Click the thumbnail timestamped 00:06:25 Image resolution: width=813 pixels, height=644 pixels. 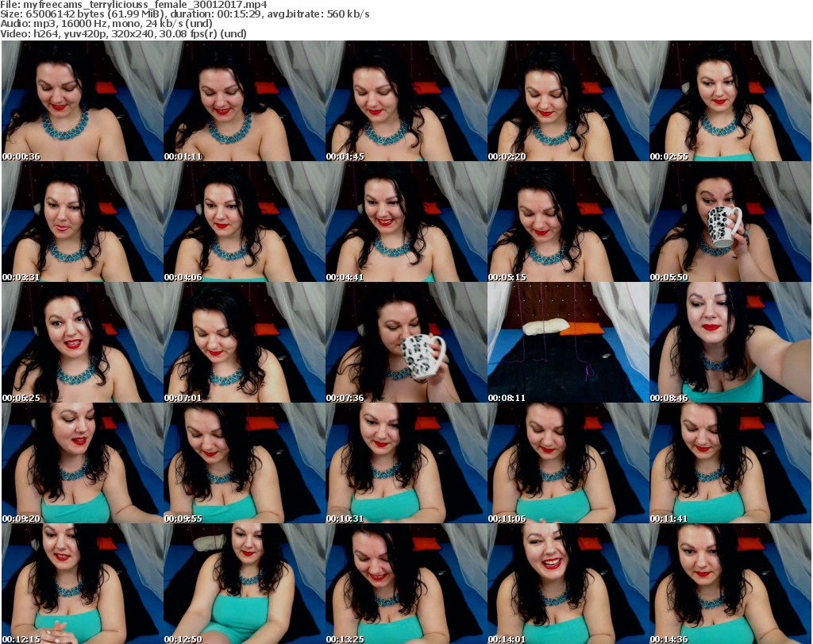[83, 343]
